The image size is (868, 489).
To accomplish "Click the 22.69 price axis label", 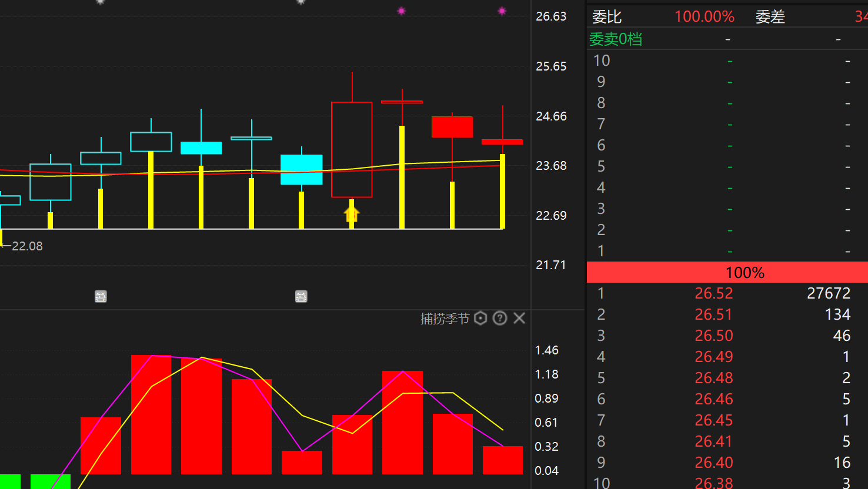I will [x=551, y=216].
